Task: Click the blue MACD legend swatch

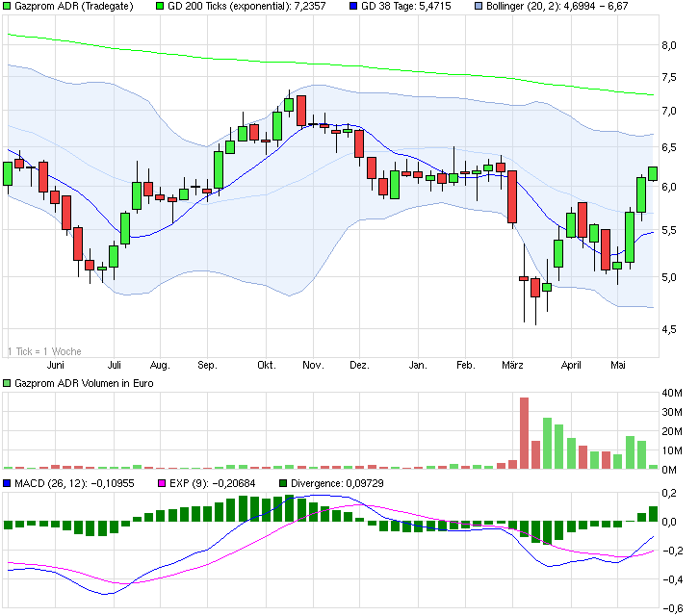Action: point(7,483)
